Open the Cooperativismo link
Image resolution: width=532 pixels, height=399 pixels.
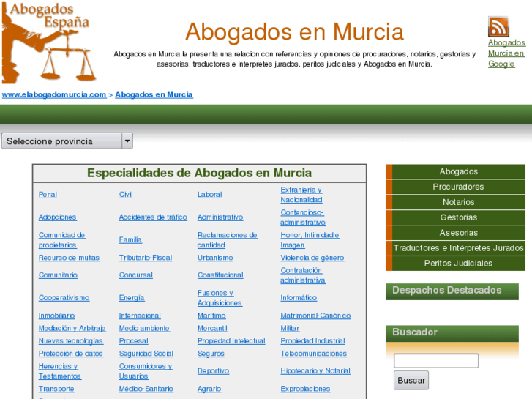coord(64,297)
